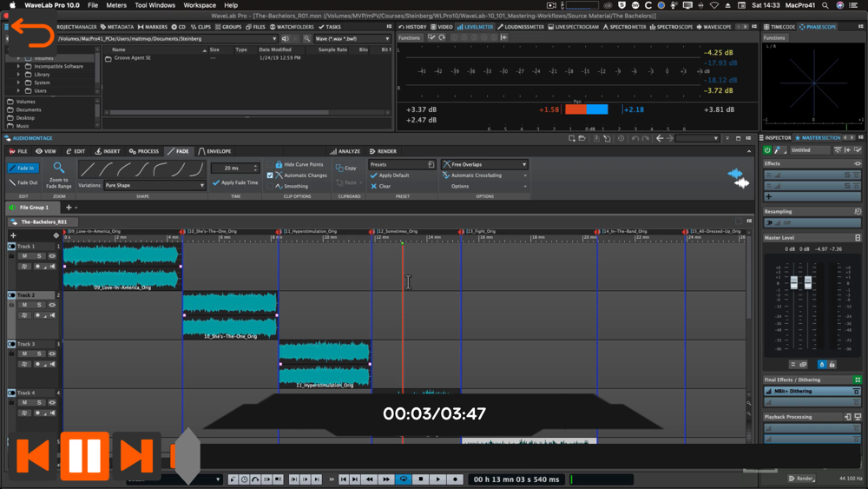Click the Track 1 lock icon
Image resolution: width=868 pixels, height=489 pixels.
tap(11, 256)
